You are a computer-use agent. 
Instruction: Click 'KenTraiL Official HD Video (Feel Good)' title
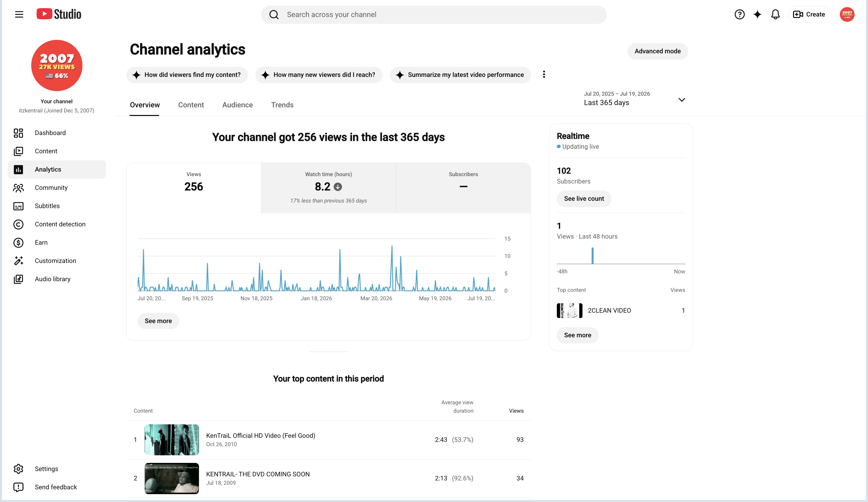[260, 436]
